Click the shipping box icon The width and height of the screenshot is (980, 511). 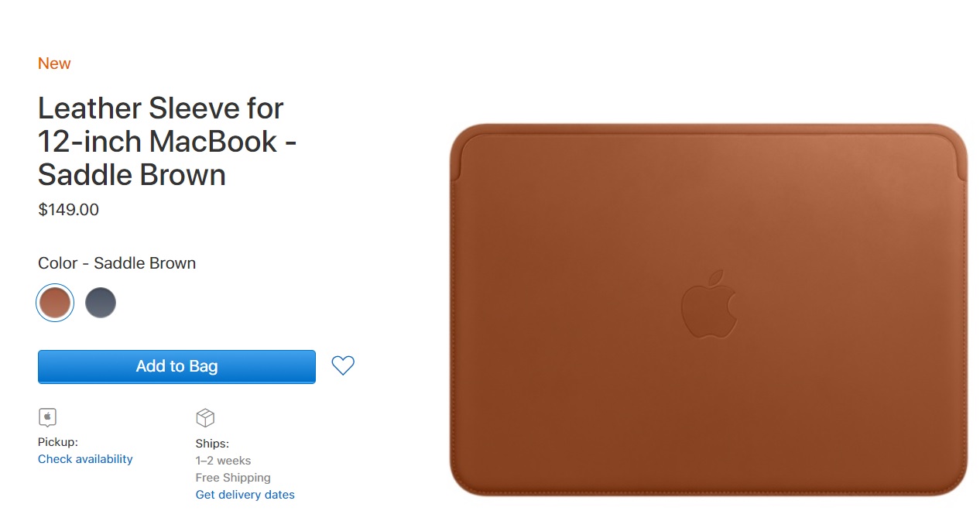pyautogui.click(x=205, y=418)
